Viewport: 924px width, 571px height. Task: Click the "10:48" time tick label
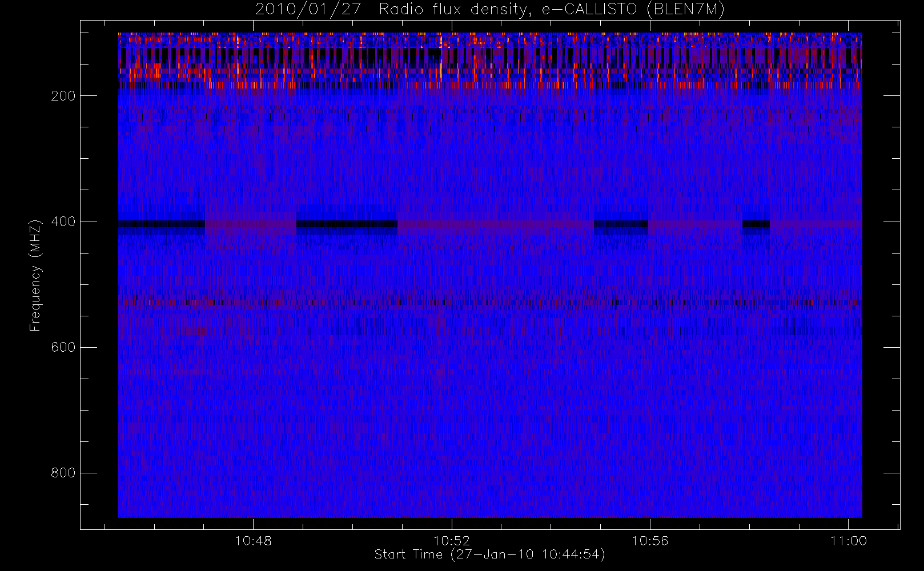tap(254, 541)
